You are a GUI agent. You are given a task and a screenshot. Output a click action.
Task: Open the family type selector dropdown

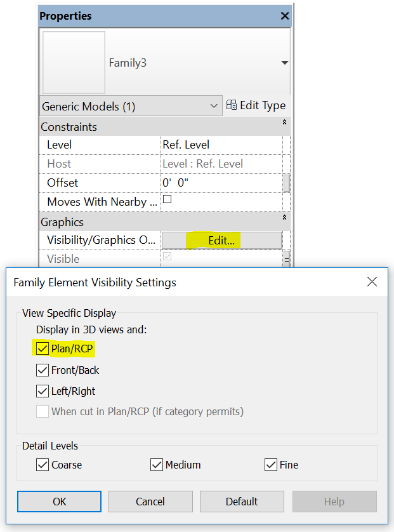point(284,62)
